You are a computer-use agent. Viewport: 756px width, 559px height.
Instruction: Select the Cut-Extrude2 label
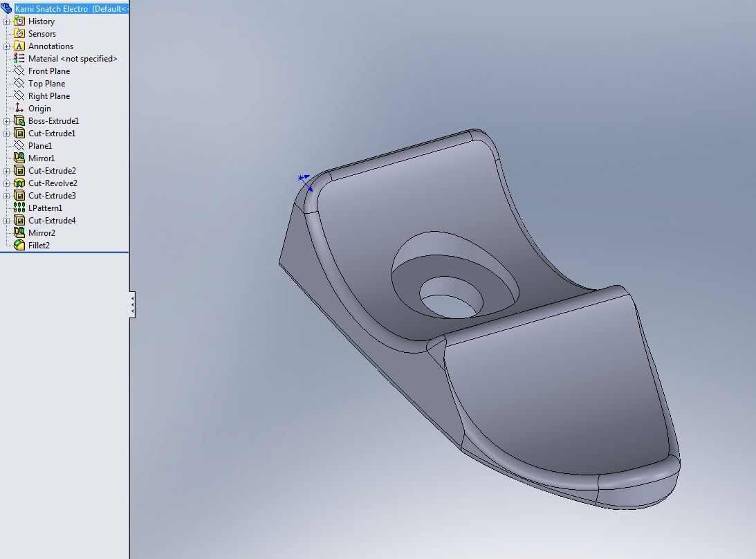pyautogui.click(x=52, y=171)
